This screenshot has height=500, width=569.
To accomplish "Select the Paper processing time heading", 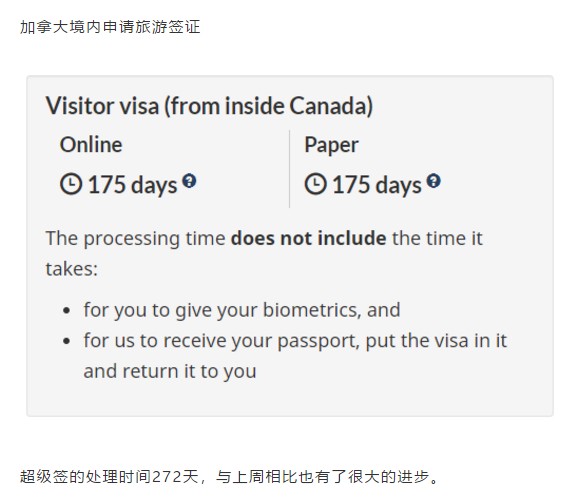I will click(331, 145).
